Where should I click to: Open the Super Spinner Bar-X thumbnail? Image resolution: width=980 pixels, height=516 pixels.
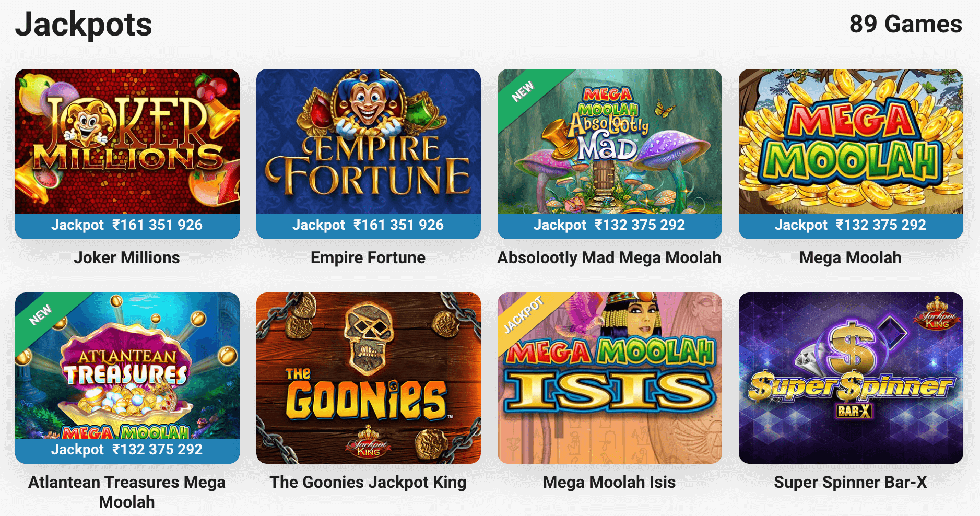pyautogui.click(x=851, y=378)
